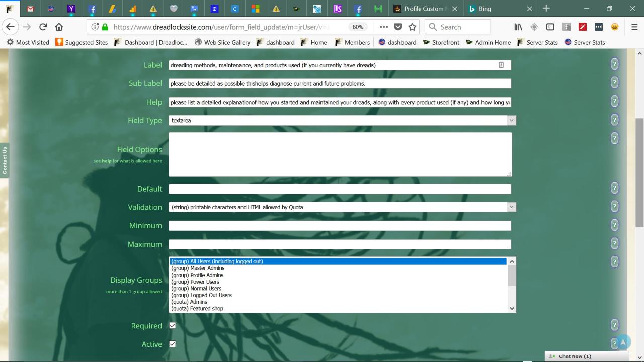The height and width of the screenshot is (362, 644).
Task: Click into the Minimum input field
Action: click(340, 226)
